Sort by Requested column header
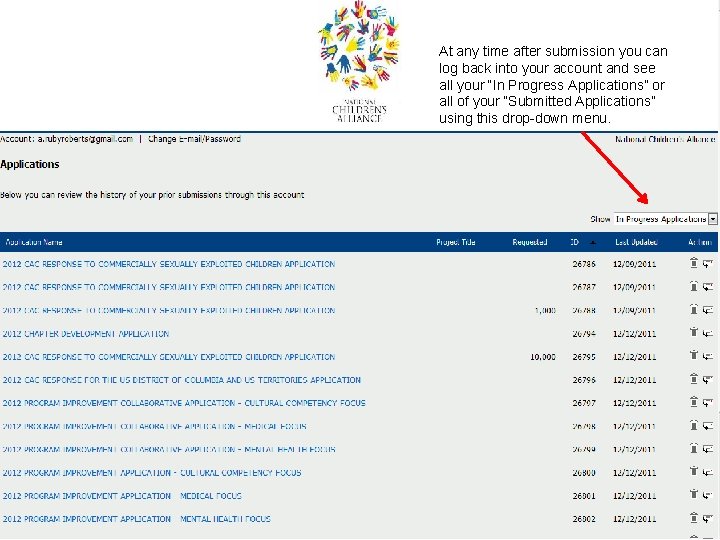 coord(529,242)
